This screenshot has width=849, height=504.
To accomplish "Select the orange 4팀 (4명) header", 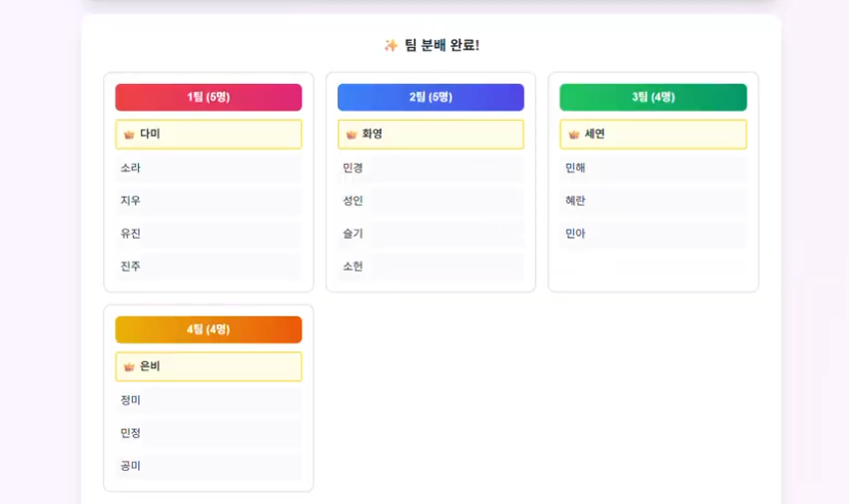I will point(208,329).
